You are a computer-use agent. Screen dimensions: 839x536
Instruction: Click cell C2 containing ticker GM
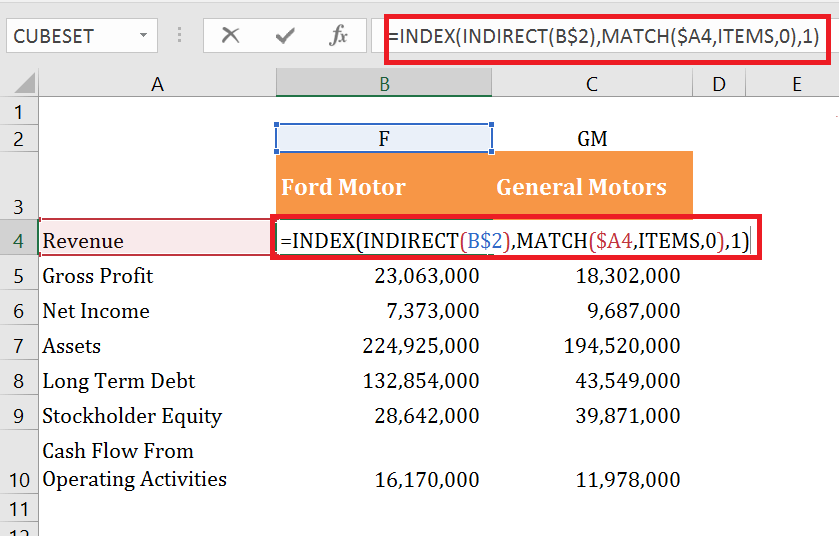[592, 139]
